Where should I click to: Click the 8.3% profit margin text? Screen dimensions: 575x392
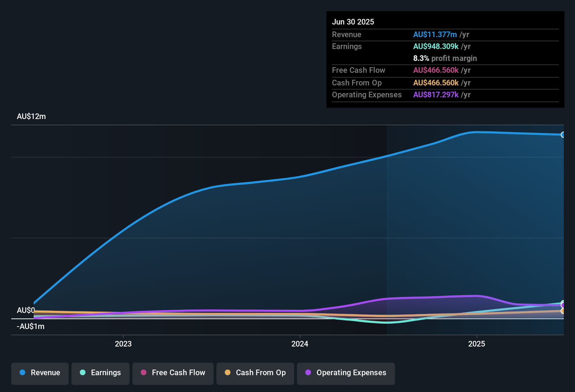point(445,58)
